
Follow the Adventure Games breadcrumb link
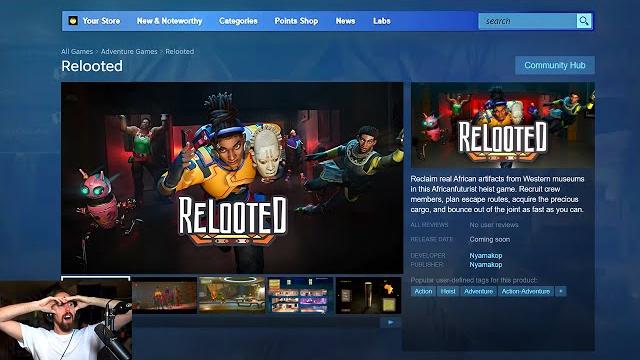[129, 51]
